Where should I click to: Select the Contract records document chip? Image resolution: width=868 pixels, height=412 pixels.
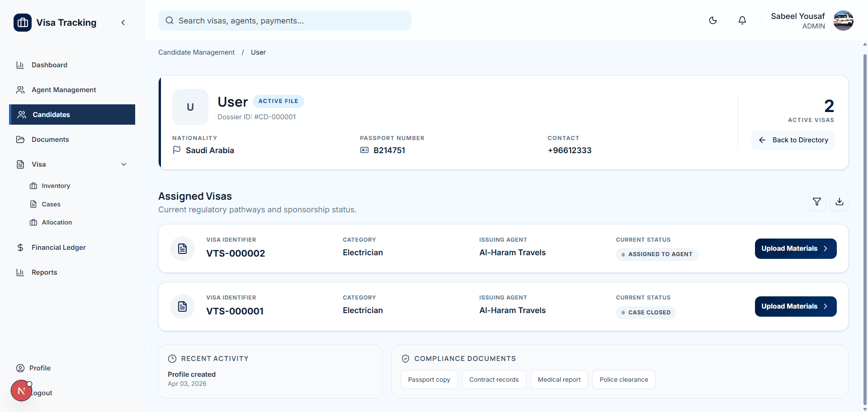(494, 379)
